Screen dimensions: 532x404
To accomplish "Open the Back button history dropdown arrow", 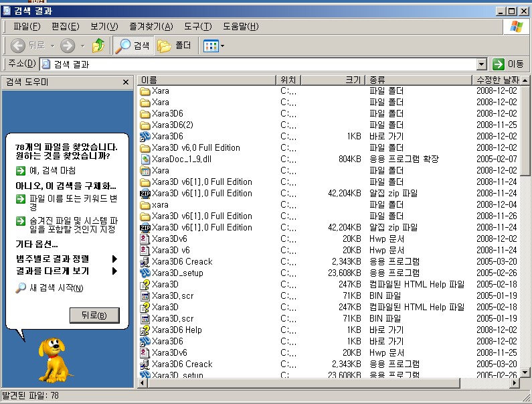I will pos(53,46).
